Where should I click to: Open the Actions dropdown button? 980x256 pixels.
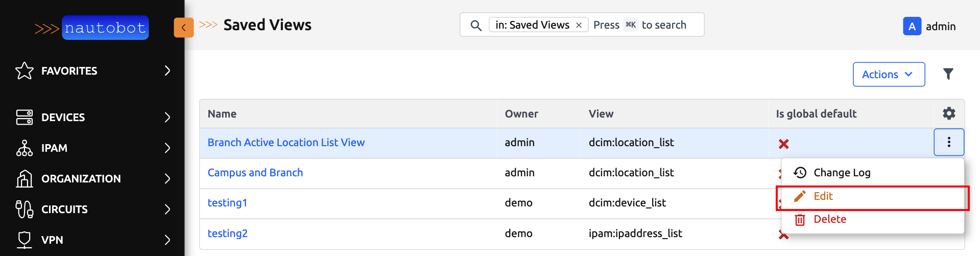click(x=888, y=75)
